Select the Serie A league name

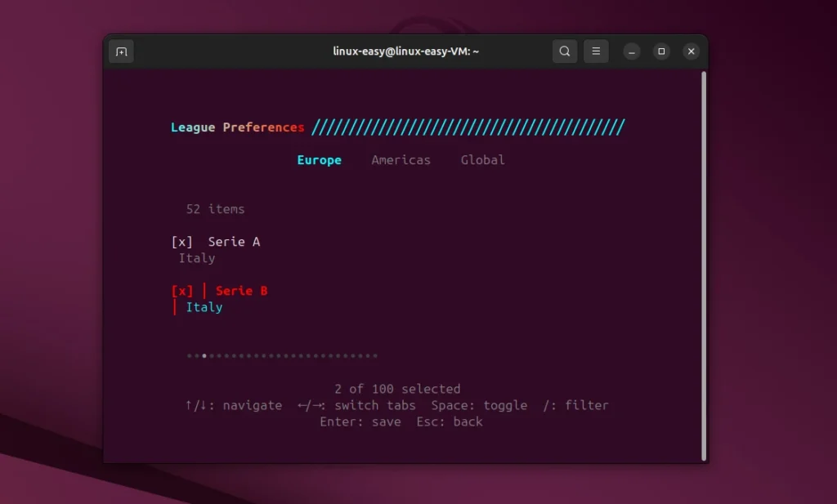(x=234, y=242)
